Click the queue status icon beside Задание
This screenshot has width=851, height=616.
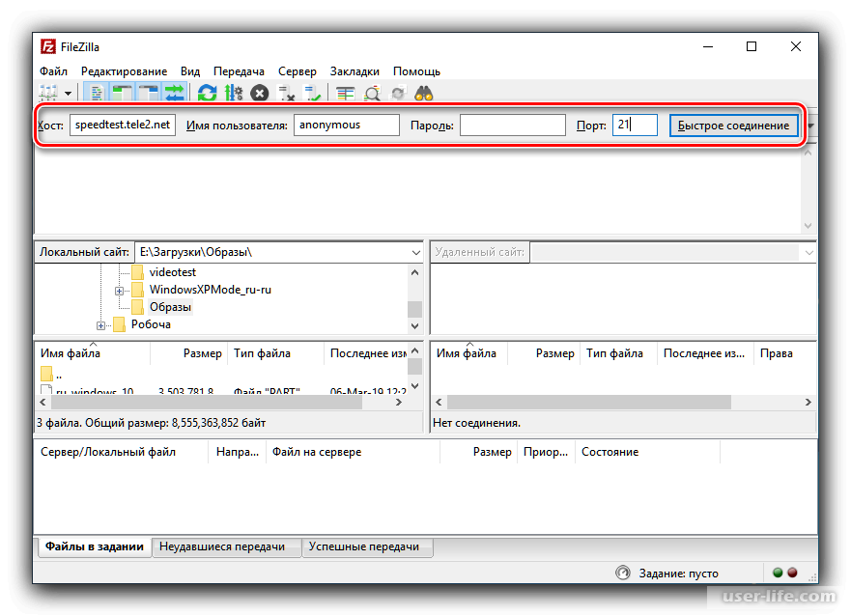click(x=623, y=573)
